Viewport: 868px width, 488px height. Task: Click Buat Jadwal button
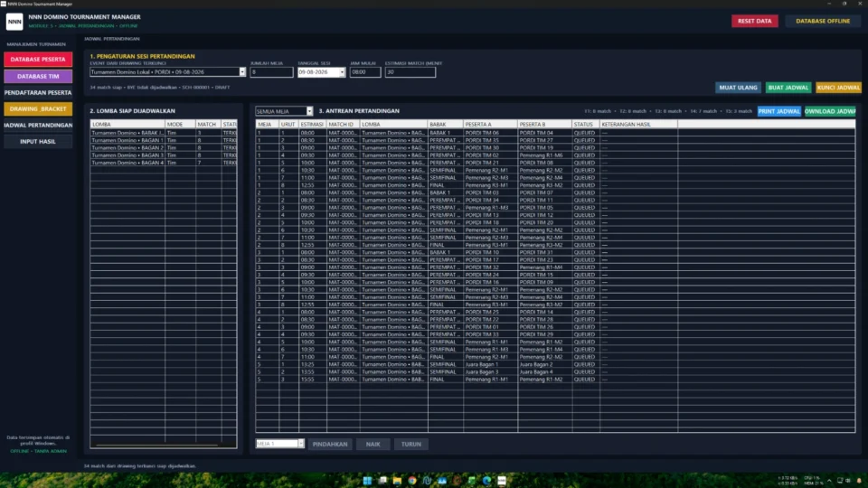click(x=788, y=88)
